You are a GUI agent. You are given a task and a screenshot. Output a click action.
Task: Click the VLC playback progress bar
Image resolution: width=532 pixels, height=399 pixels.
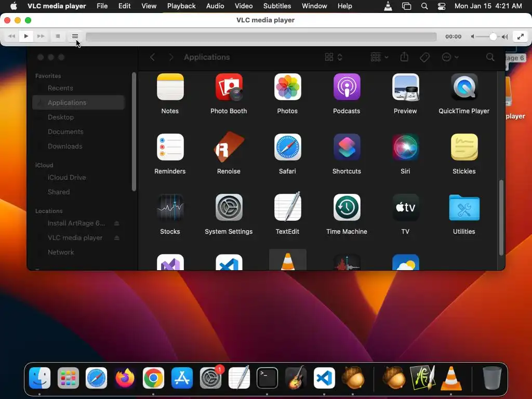tap(261, 37)
